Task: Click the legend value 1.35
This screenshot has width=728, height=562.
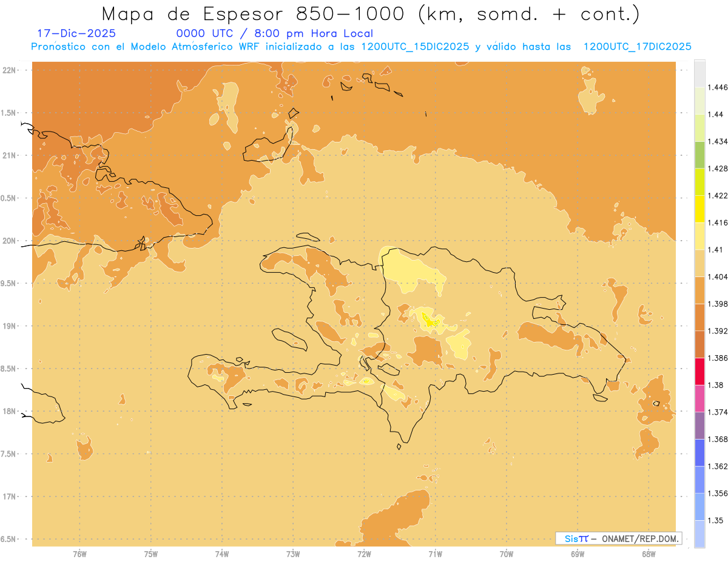Action: [716, 520]
